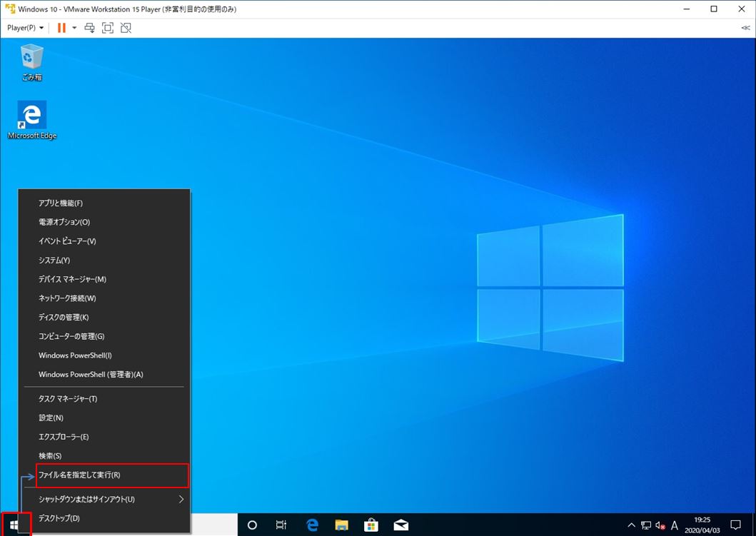Open Task View on taskbar
756x536 pixels.
[x=281, y=525]
